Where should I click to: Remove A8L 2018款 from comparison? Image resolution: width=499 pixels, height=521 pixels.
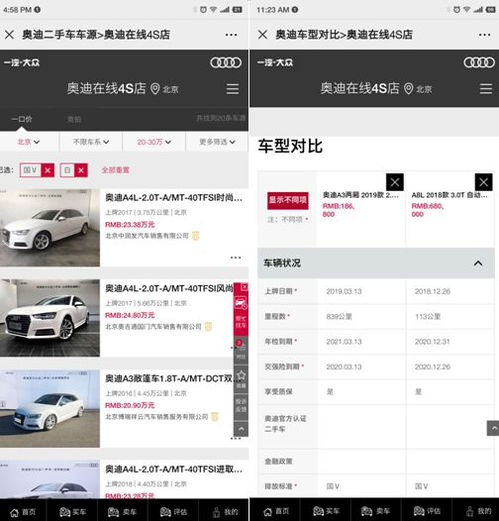tap(484, 182)
